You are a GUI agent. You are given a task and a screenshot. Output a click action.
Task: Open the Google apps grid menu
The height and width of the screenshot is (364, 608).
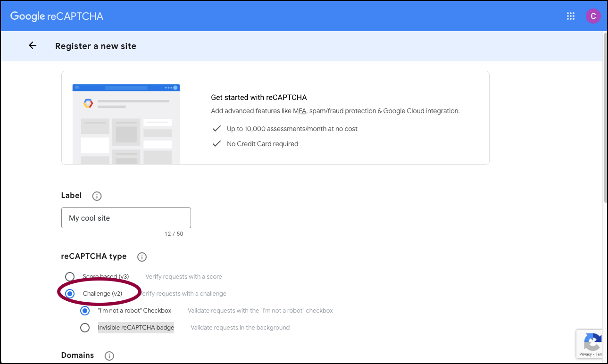pos(571,17)
